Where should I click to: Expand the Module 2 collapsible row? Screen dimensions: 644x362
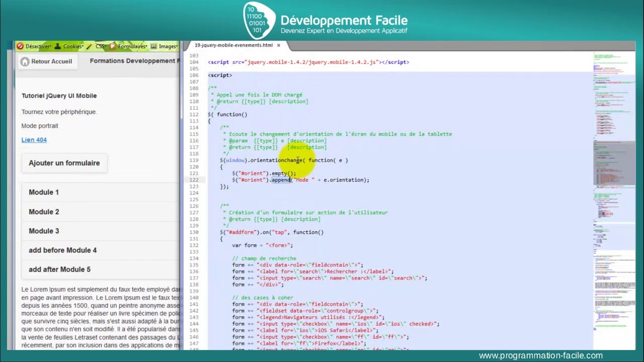coord(101,212)
